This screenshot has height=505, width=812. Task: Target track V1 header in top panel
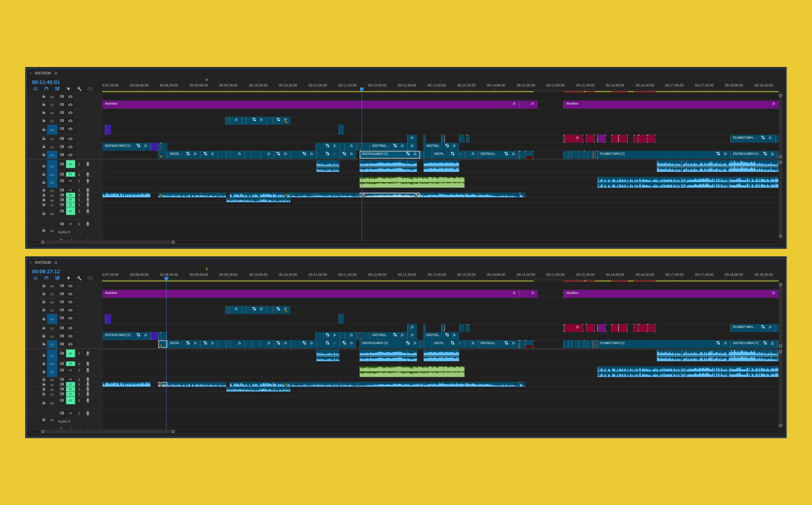point(52,155)
